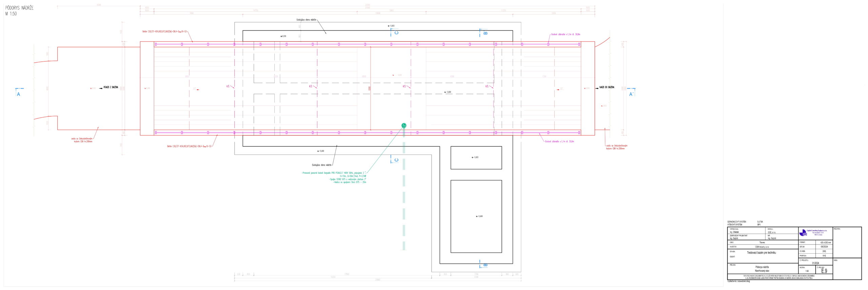
Task: Click the bottom section marker B
Action: [485, 264]
